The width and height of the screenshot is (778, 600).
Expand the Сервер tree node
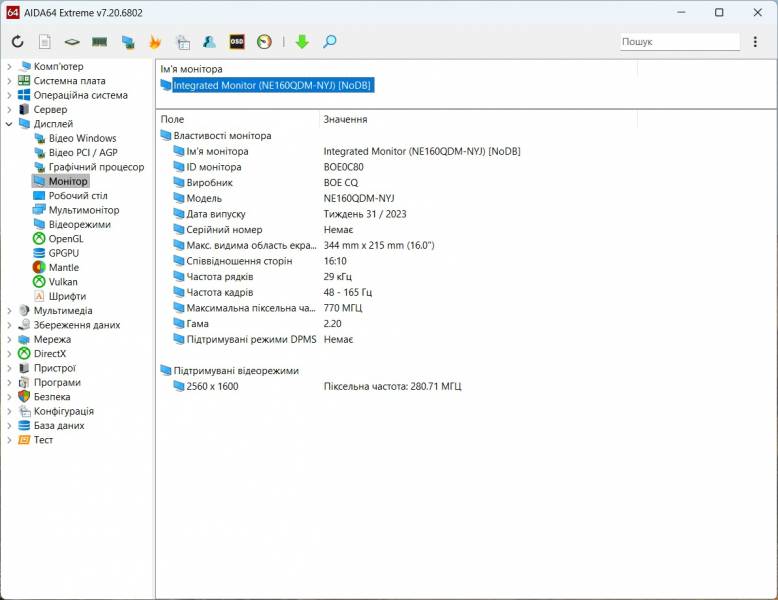tap(9, 109)
